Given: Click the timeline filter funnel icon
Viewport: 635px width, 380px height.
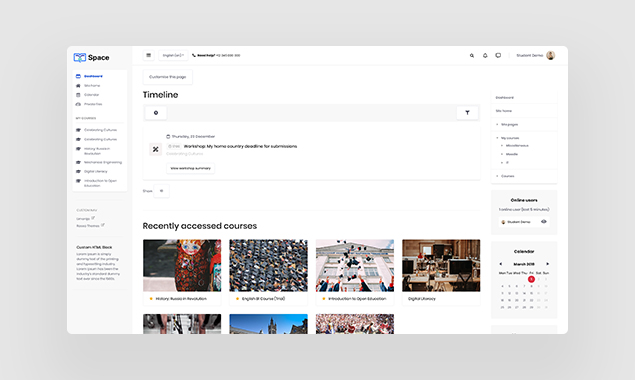Looking at the screenshot, I should (x=467, y=113).
